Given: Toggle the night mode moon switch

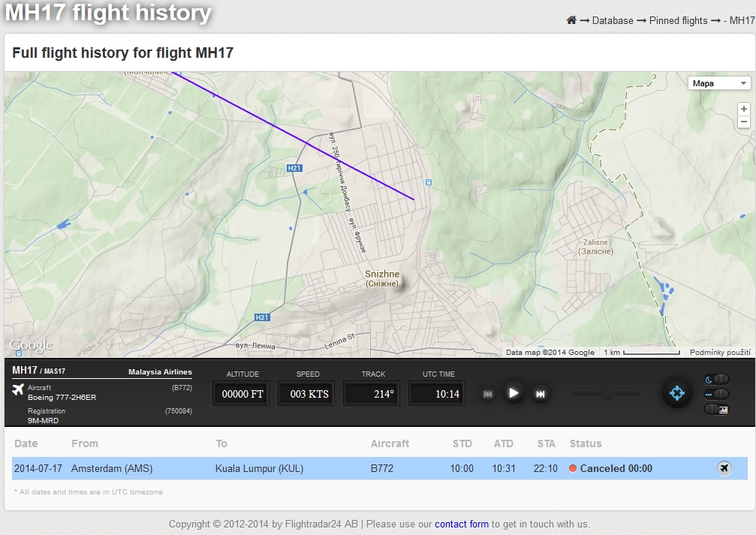Looking at the screenshot, I should click(716, 380).
